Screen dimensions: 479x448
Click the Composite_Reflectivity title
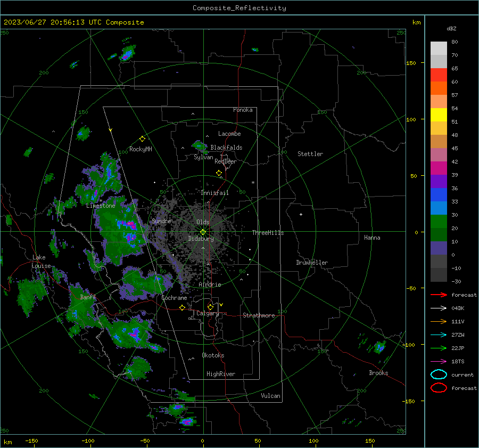pyautogui.click(x=240, y=8)
